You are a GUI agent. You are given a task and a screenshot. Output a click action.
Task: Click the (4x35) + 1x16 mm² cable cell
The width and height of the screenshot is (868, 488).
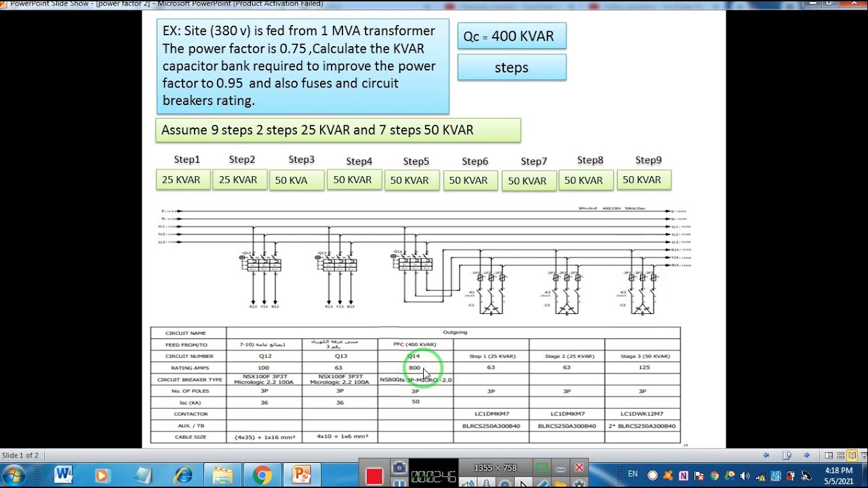tap(264, 437)
